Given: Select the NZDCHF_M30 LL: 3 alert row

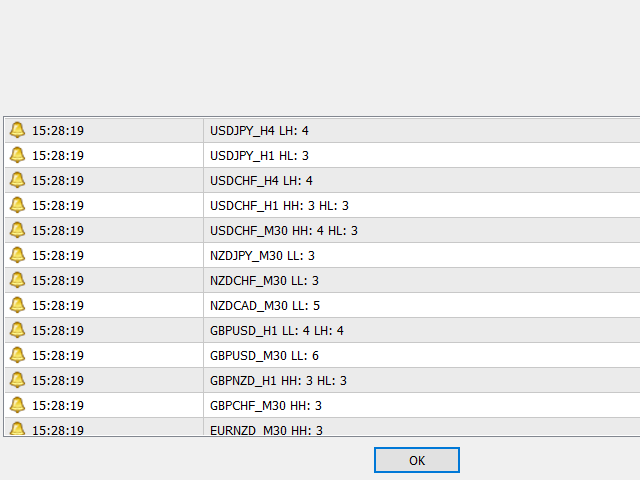Looking at the screenshot, I should pos(264,280).
